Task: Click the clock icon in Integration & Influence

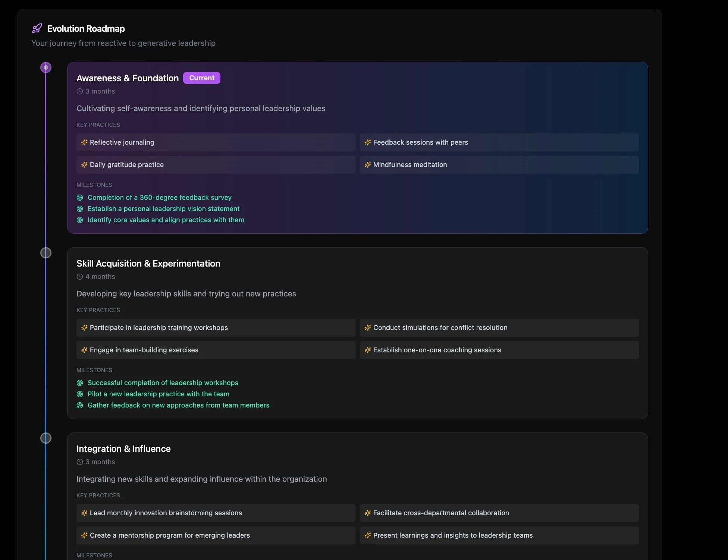Action: (80, 462)
